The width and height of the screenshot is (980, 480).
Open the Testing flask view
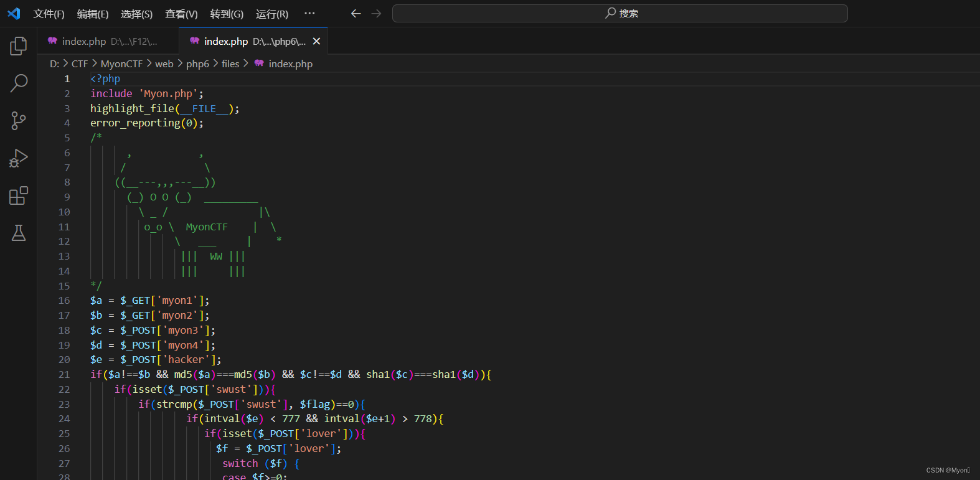click(19, 233)
